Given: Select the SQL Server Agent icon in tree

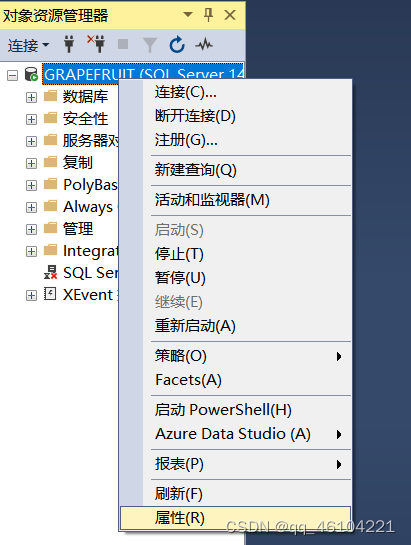Looking at the screenshot, I should pyautogui.click(x=50, y=272).
